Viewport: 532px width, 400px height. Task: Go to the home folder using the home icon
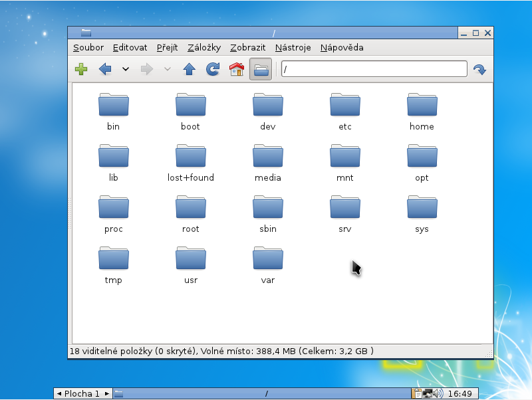pos(236,68)
